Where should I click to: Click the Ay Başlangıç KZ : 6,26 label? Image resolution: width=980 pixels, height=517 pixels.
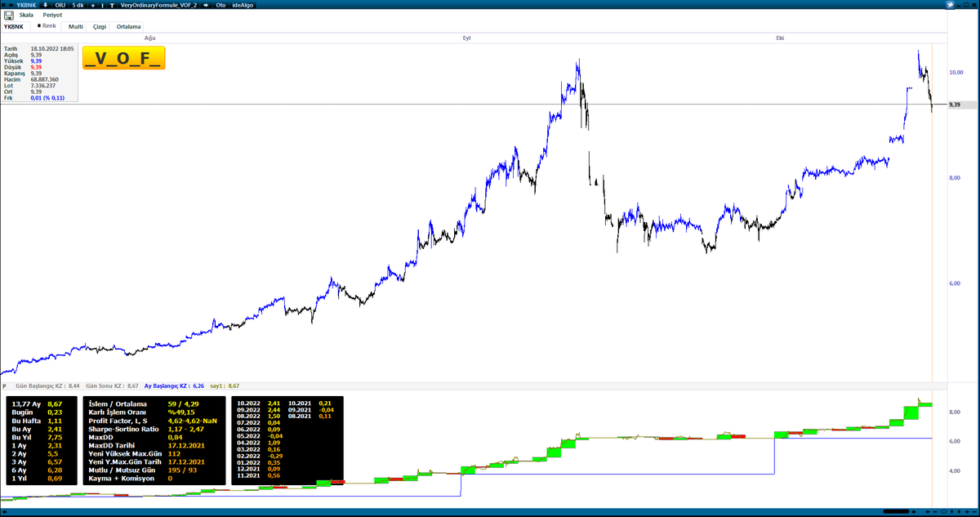[x=174, y=386]
